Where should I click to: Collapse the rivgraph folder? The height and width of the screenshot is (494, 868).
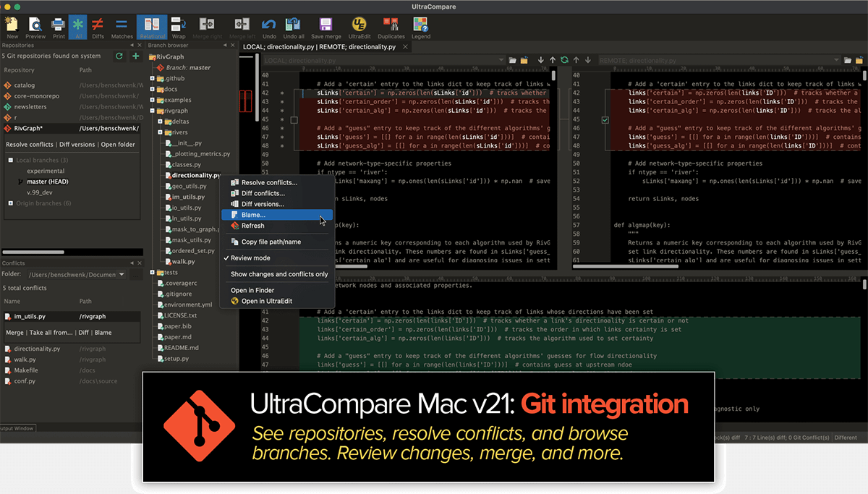pos(151,111)
